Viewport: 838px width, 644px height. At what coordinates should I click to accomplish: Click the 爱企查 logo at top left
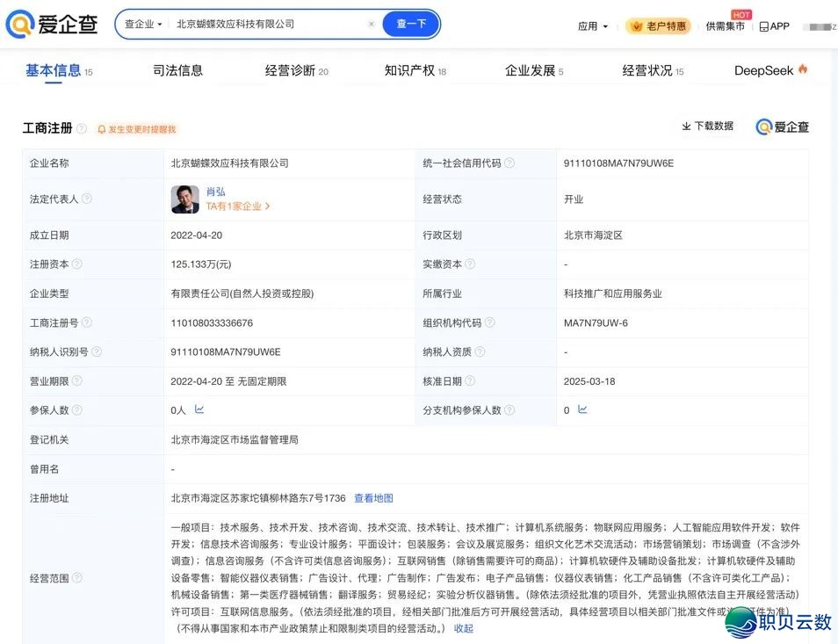click(x=52, y=24)
